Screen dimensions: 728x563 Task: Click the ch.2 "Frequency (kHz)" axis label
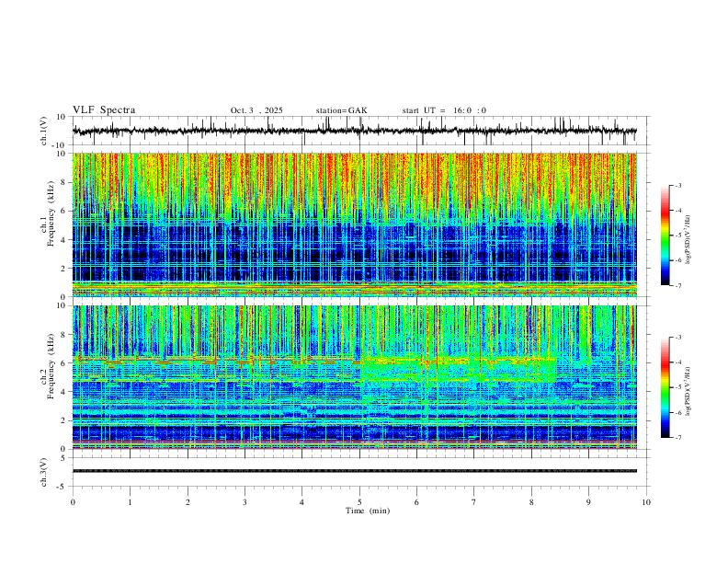(x=51, y=366)
